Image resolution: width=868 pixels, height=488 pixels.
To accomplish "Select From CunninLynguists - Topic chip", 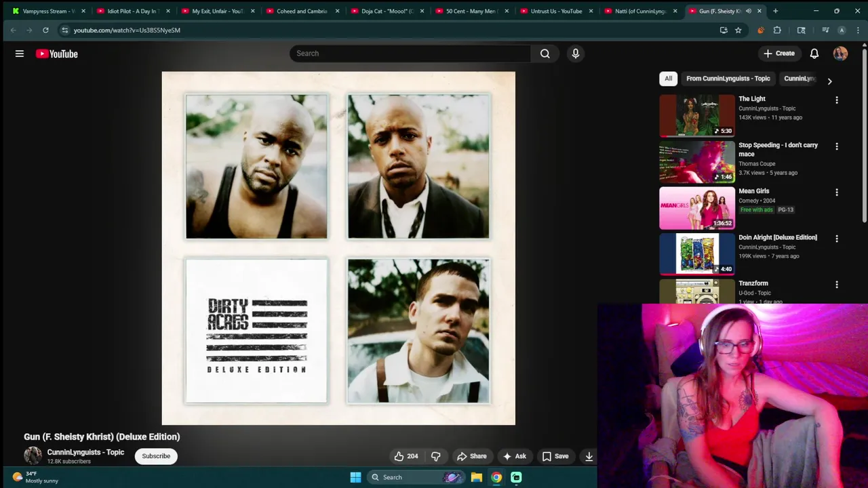I will (x=728, y=79).
